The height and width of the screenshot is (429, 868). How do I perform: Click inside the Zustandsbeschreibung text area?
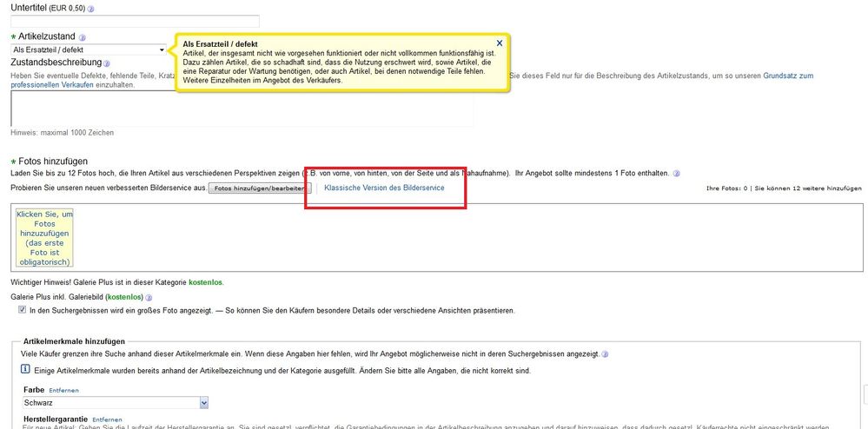pyautogui.click(x=242, y=109)
